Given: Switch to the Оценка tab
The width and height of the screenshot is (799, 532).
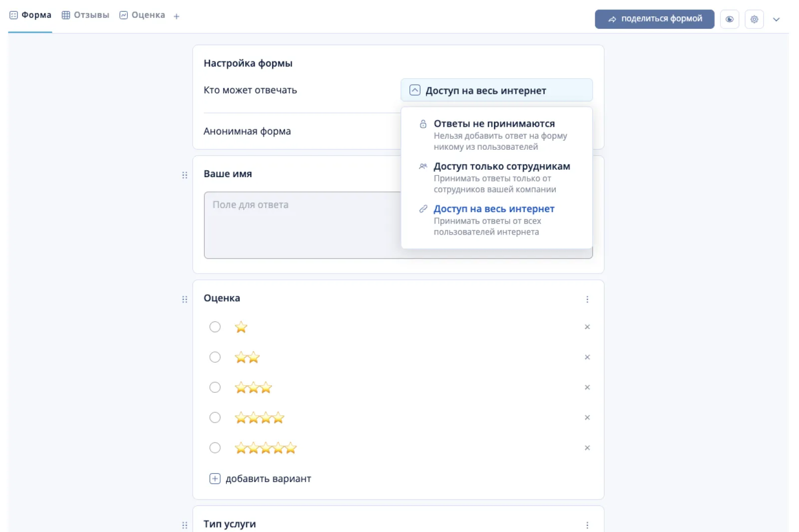Looking at the screenshot, I should pyautogui.click(x=142, y=15).
